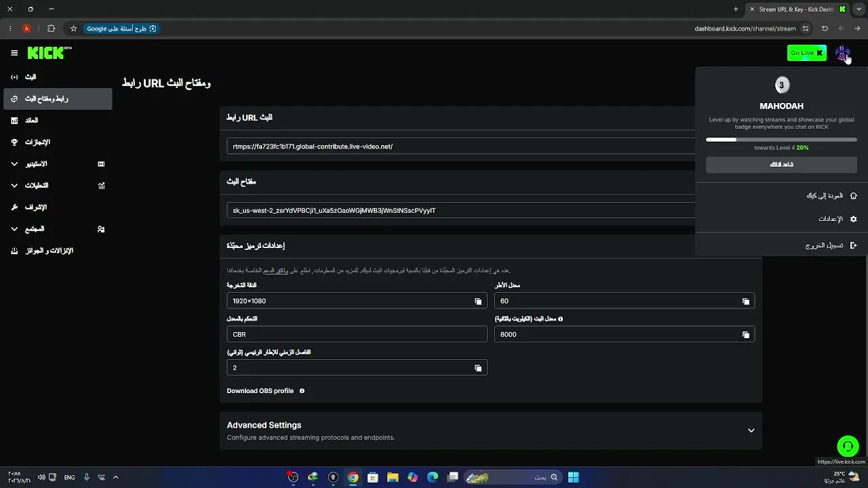Copy the bitrate value 8000
This screenshot has width=868, height=488.
point(746,335)
